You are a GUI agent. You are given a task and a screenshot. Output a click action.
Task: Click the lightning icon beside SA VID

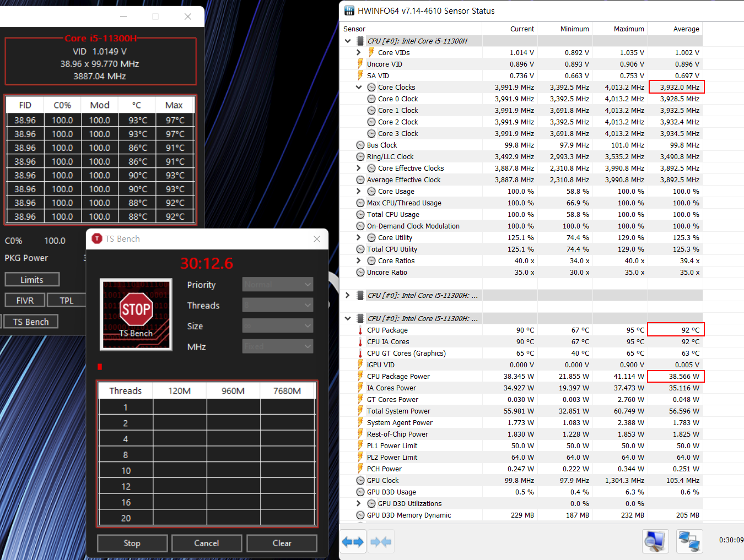click(x=360, y=76)
